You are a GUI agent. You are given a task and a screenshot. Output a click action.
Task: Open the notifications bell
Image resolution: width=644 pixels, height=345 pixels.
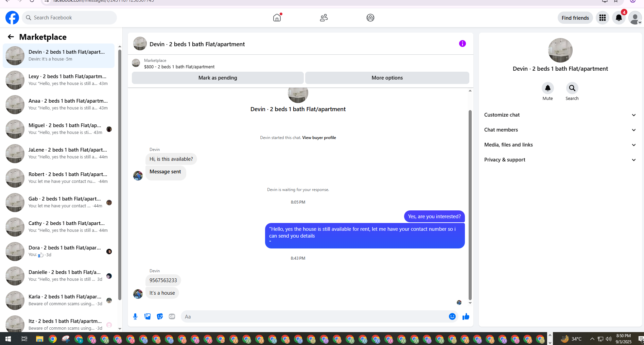tap(619, 18)
